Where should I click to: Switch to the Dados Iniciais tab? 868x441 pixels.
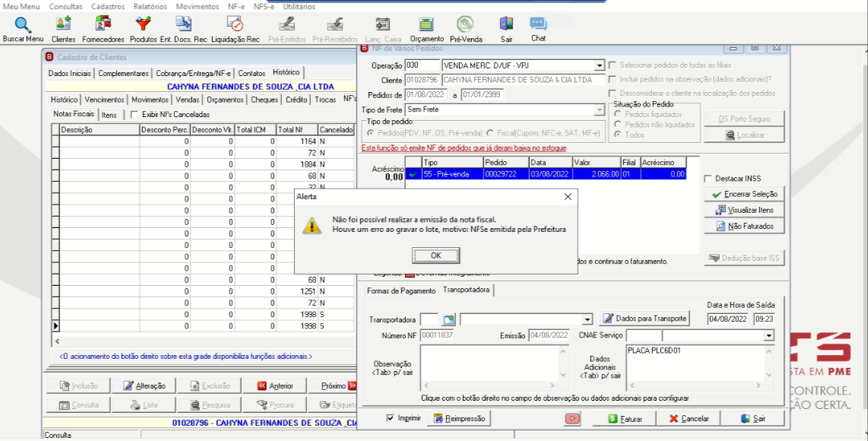click(69, 73)
